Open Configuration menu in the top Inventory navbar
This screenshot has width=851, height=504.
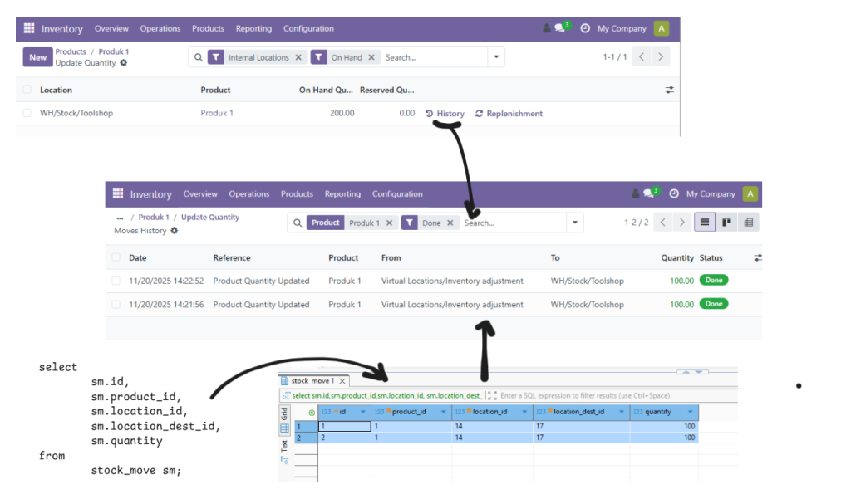coord(308,28)
